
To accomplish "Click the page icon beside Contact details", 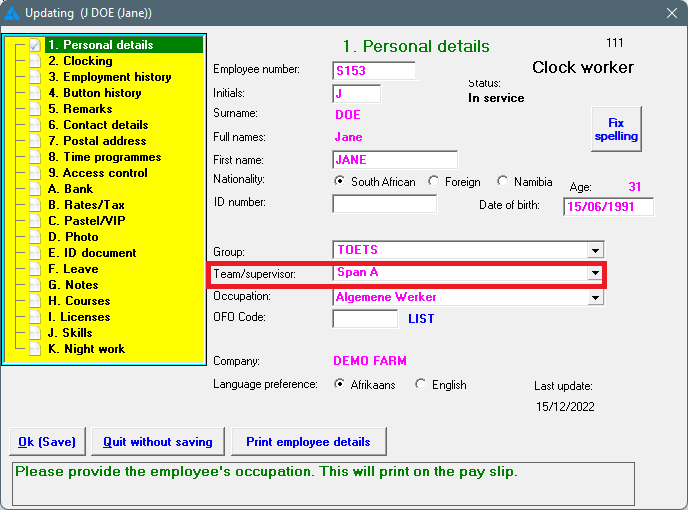I will pyautogui.click(x=35, y=125).
